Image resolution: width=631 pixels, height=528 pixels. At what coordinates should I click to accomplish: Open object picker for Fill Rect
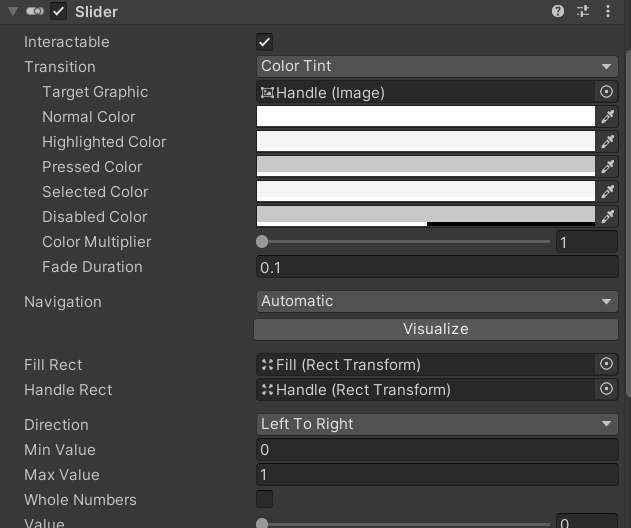coord(606,364)
